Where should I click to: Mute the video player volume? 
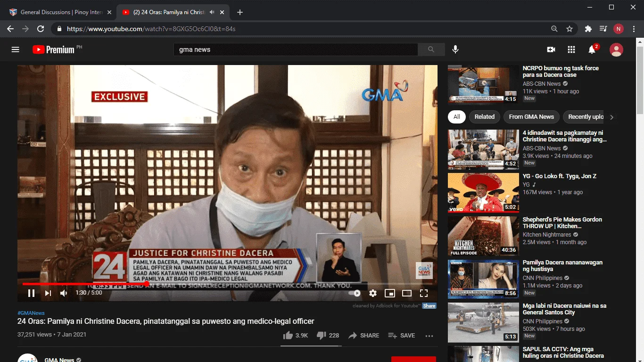tap(64, 293)
